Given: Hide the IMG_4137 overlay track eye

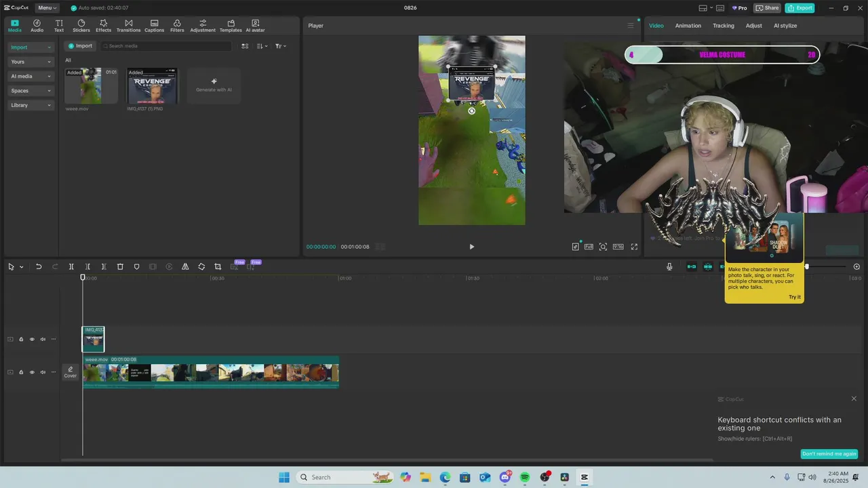Looking at the screenshot, I should point(32,340).
